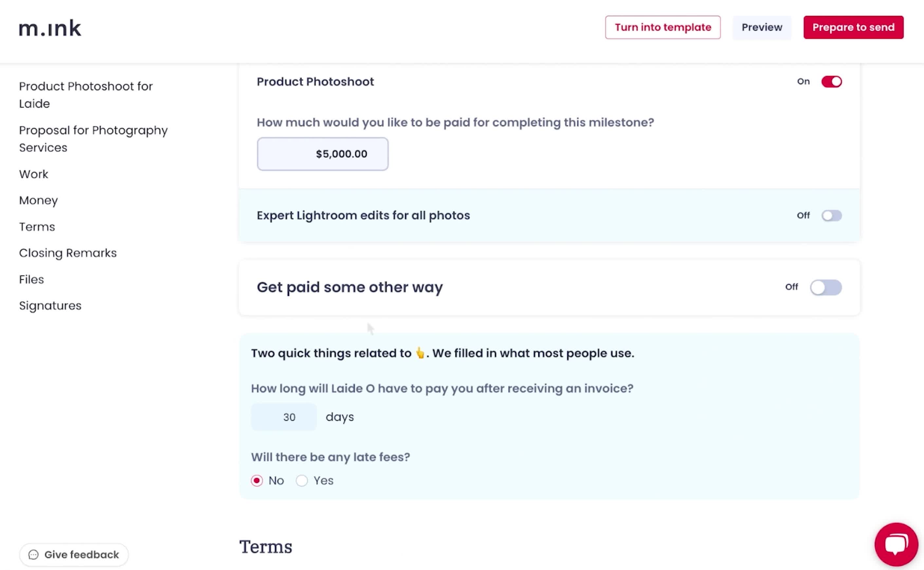Edit the $5,000.00 milestone amount field
The image size is (924, 570).
pyautogui.click(x=323, y=154)
